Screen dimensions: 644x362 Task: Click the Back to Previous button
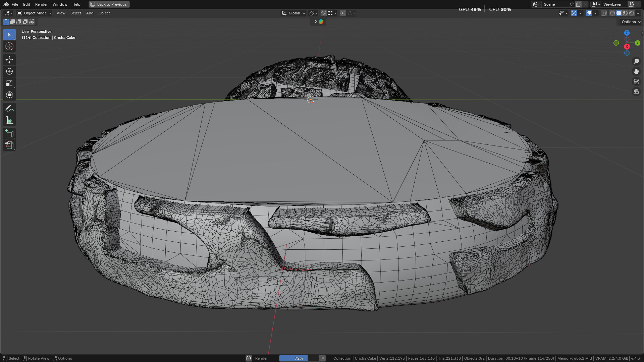109,4
